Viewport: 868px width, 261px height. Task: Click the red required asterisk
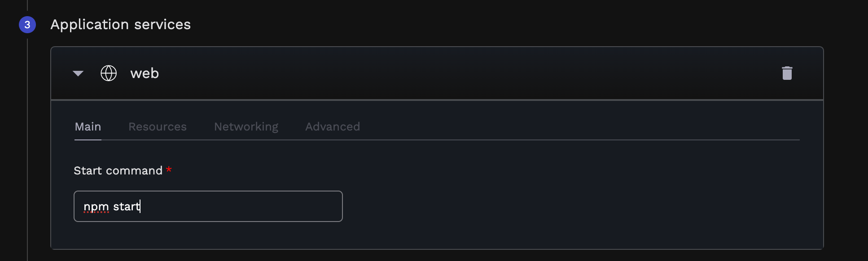point(169,170)
